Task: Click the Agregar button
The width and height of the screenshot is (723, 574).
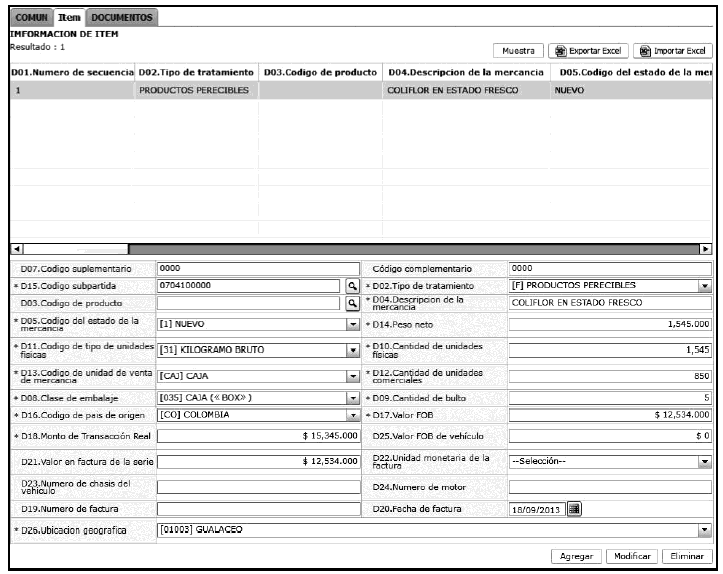Action: (576, 556)
